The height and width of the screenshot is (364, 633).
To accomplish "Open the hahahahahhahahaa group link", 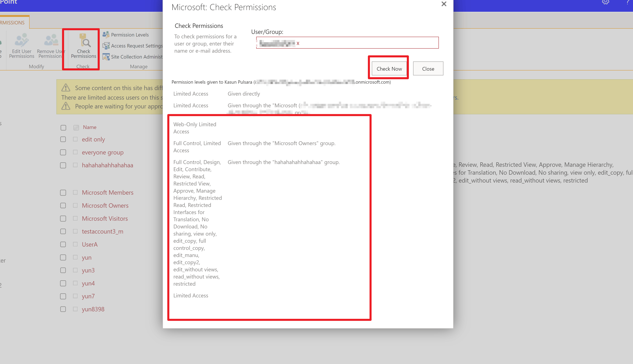I will click(x=107, y=165).
